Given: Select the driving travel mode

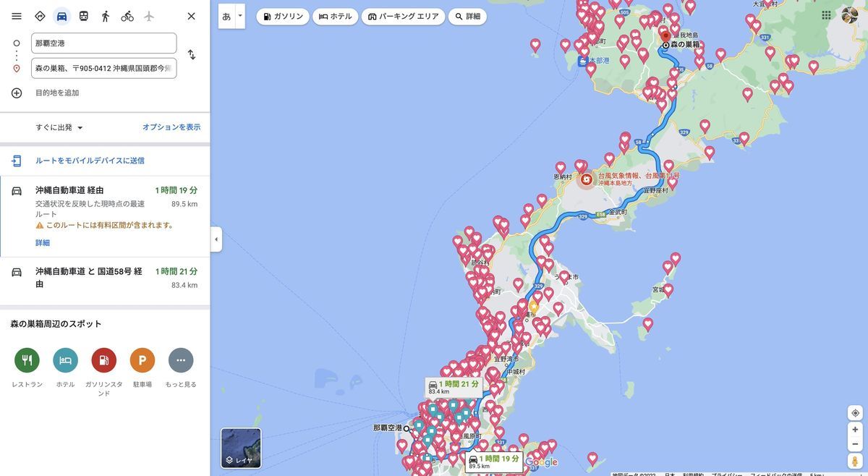Looking at the screenshot, I should tap(61, 16).
